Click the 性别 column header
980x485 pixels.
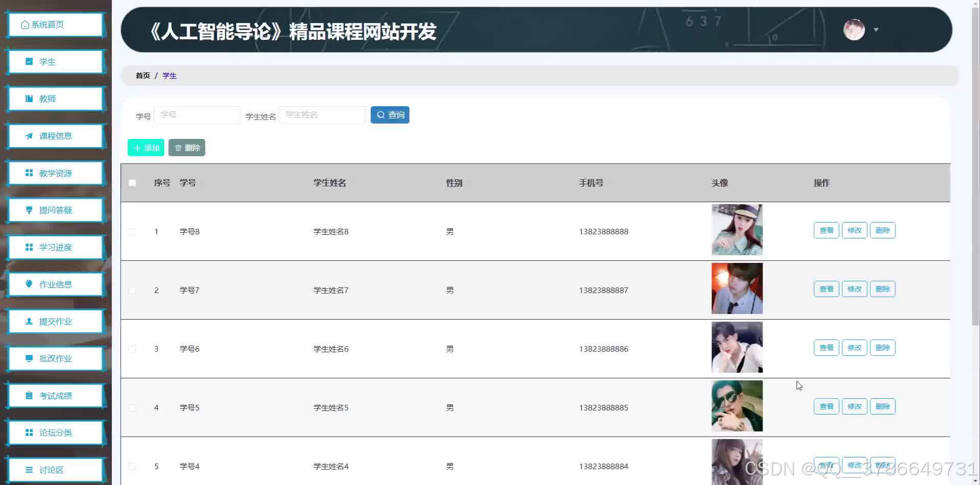tap(454, 183)
